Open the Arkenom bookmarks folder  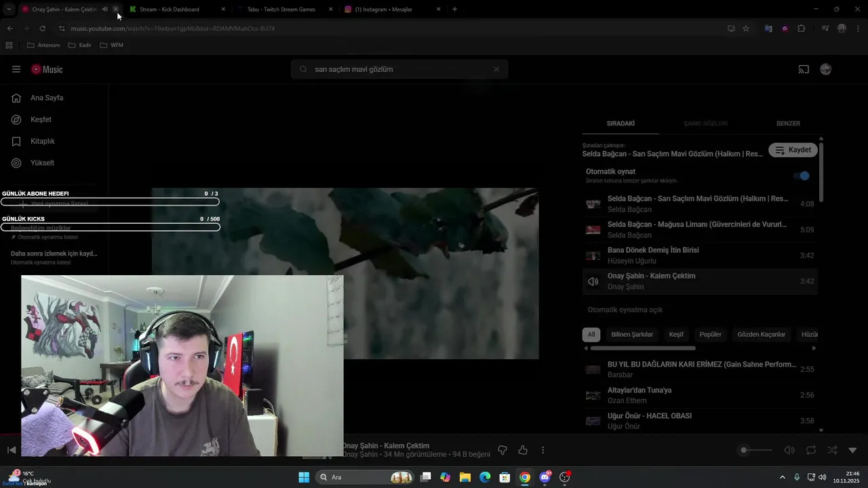pos(43,45)
